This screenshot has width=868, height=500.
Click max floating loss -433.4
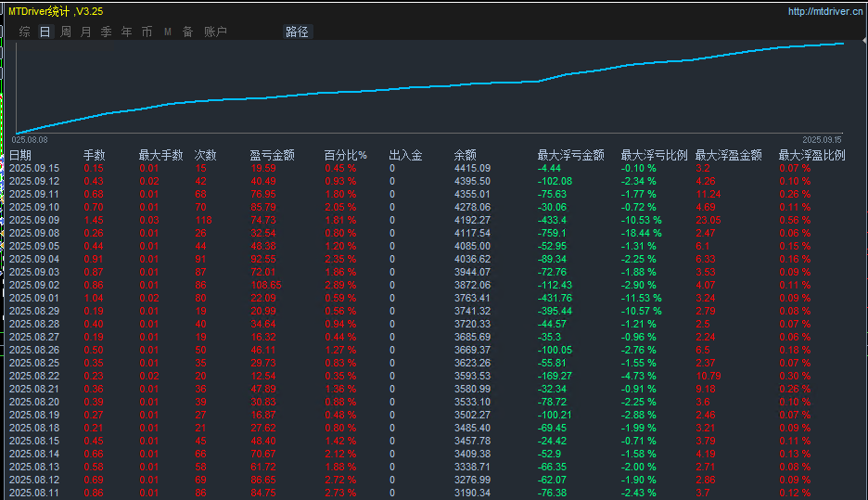click(552, 220)
